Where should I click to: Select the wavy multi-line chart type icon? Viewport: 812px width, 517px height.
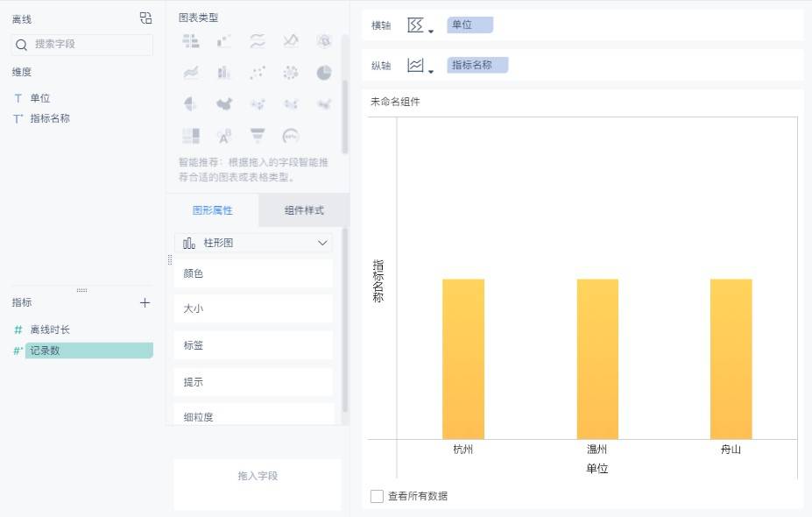[258, 40]
